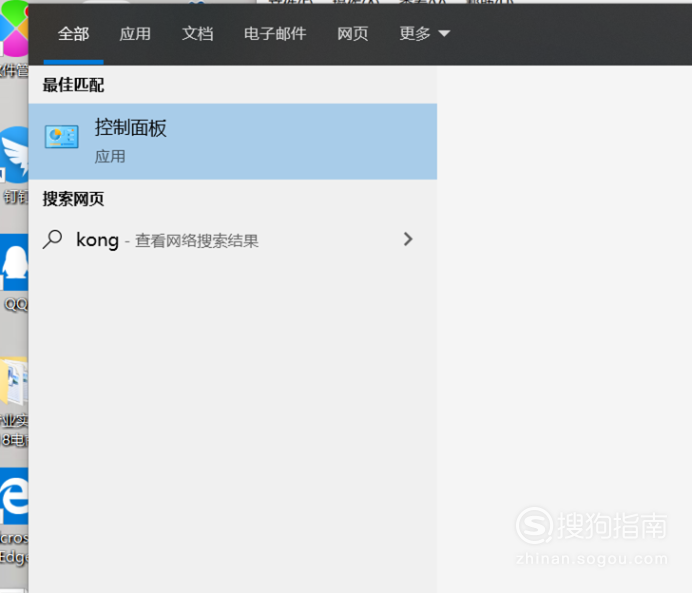Open the colorful pinwheel desktop icon
The height and width of the screenshot is (593, 692).
coord(14,29)
